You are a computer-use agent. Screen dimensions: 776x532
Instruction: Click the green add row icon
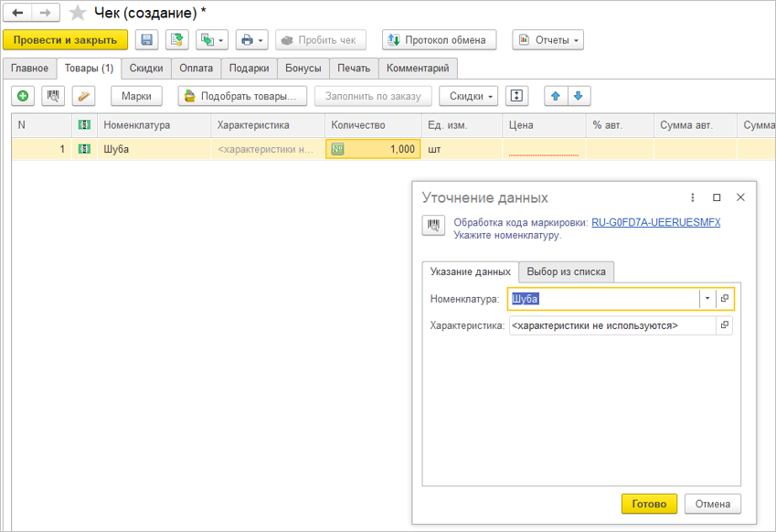point(23,96)
